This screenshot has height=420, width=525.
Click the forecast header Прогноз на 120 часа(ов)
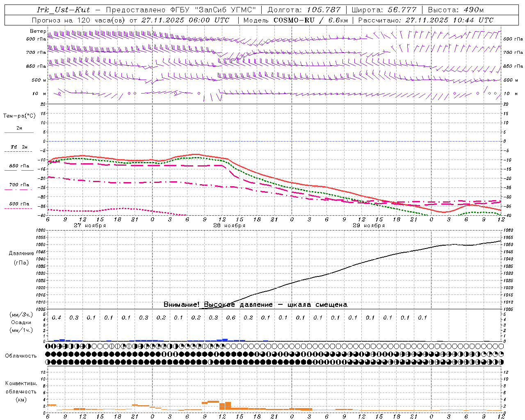coord(79,20)
